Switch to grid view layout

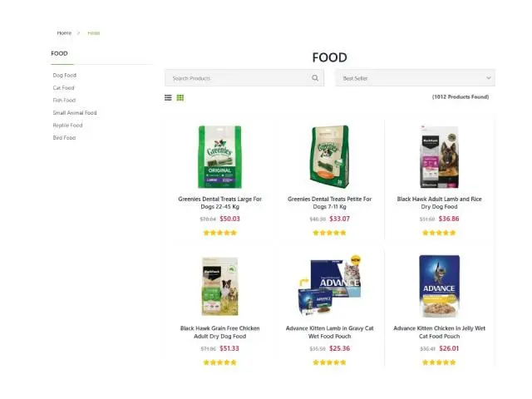tap(180, 98)
